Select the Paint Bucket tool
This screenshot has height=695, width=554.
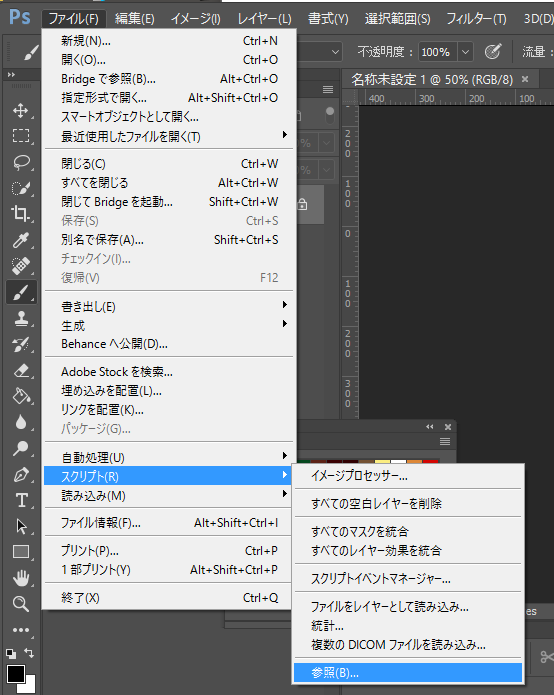pos(20,396)
